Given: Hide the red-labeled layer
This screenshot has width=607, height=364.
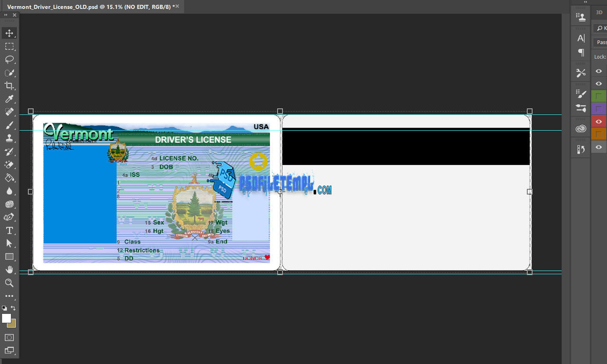Looking at the screenshot, I should coord(599,122).
